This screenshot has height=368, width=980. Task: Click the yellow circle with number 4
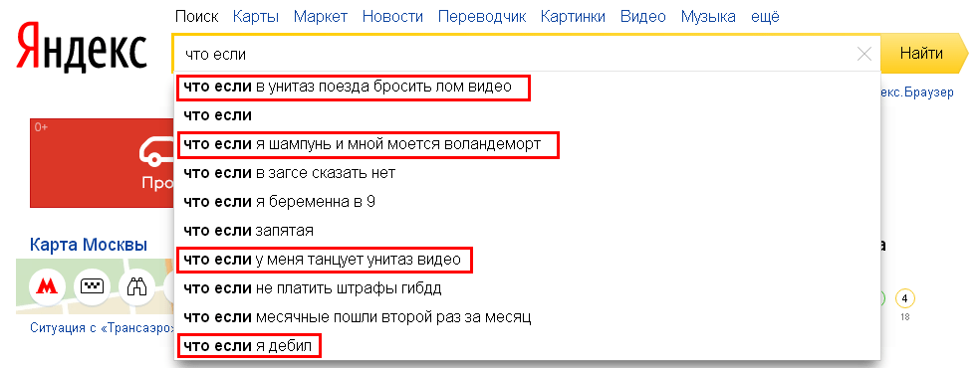pos(904,298)
